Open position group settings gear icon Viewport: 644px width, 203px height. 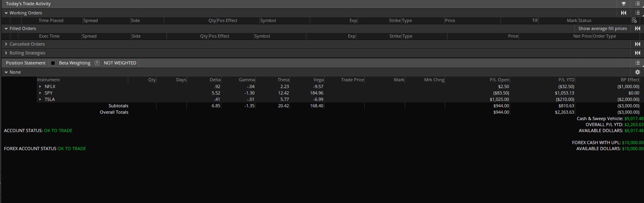(637, 72)
